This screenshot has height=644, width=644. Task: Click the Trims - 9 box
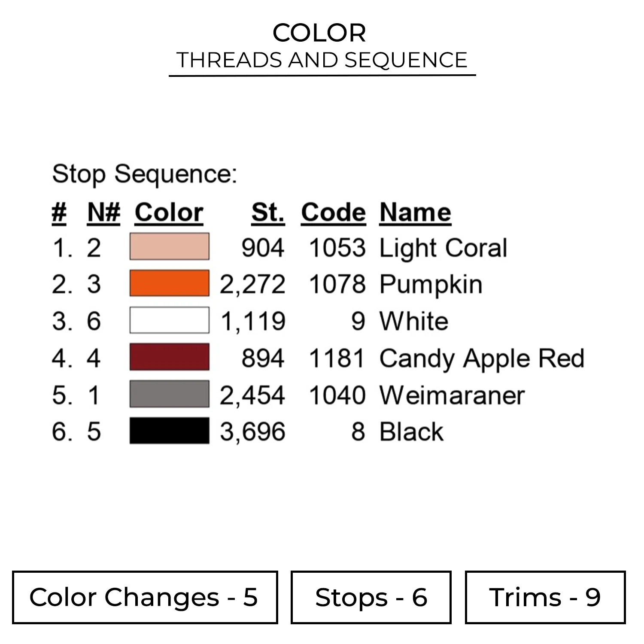pyautogui.click(x=545, y=597)
